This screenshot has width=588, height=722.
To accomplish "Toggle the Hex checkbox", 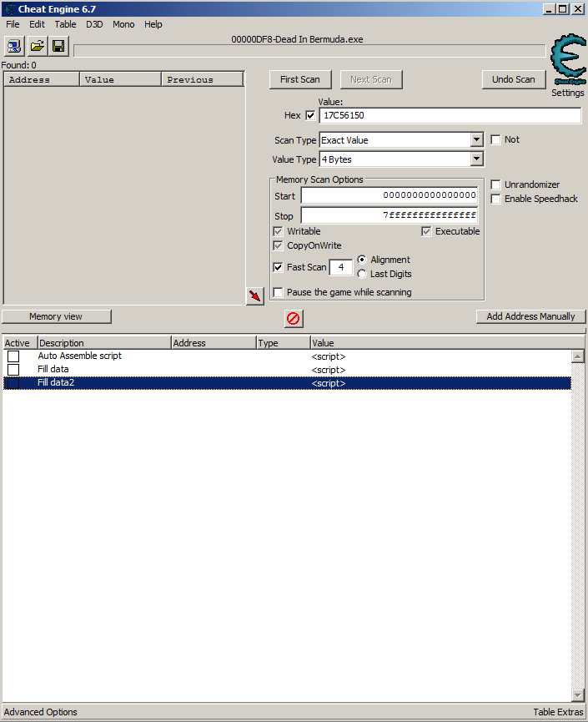I will point(310,115).
